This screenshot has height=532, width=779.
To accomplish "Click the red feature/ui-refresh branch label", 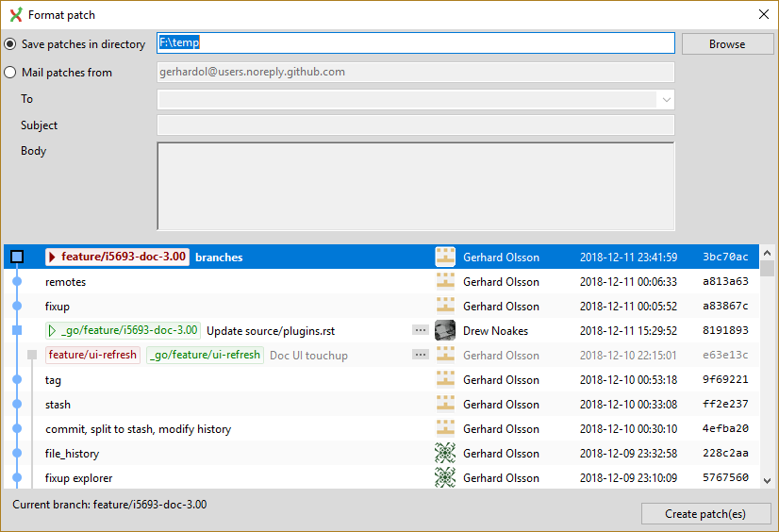I will coord(92,355).
